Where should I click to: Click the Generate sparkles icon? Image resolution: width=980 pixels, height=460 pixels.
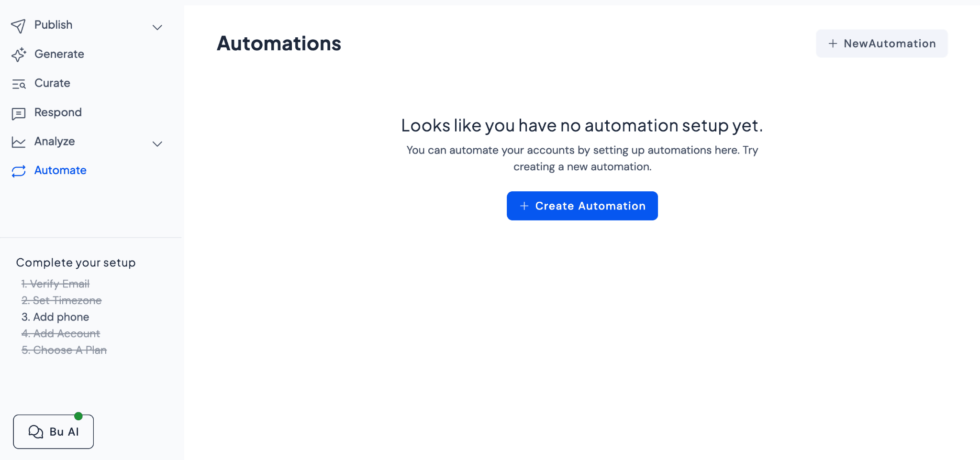tap(19, 54)
